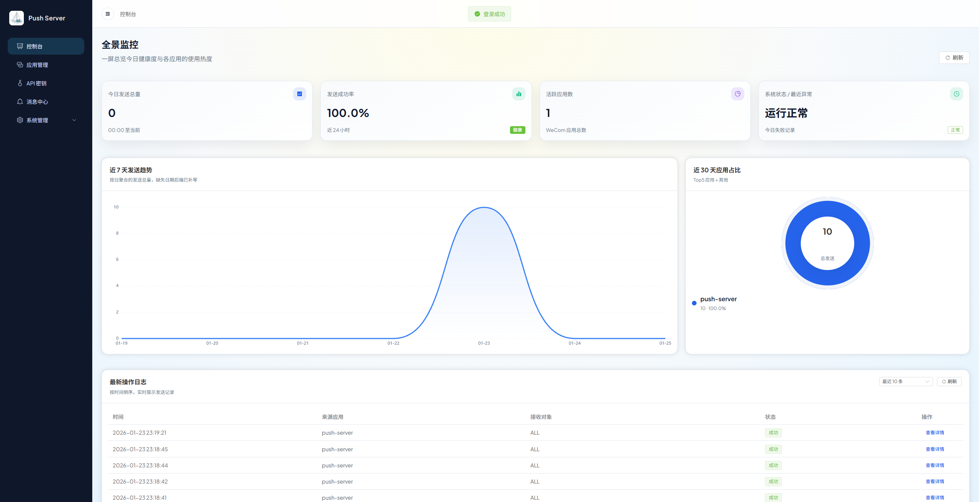Image resolution: width=980 pixels, height=502 pixels.
Task: Click the green 健康 status badge
Action: pos(517,130)
